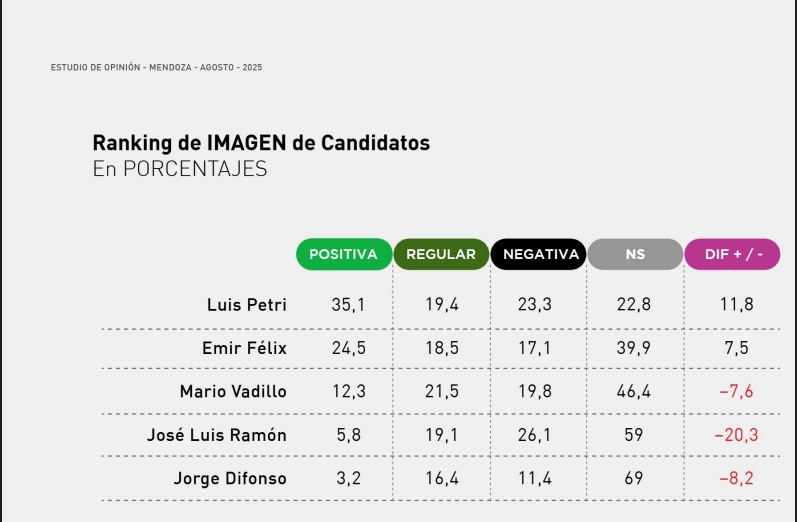The image size is (797, 522).
Task: Select José Luis Ramón's negative value 26,1
Action: (535, 435)
